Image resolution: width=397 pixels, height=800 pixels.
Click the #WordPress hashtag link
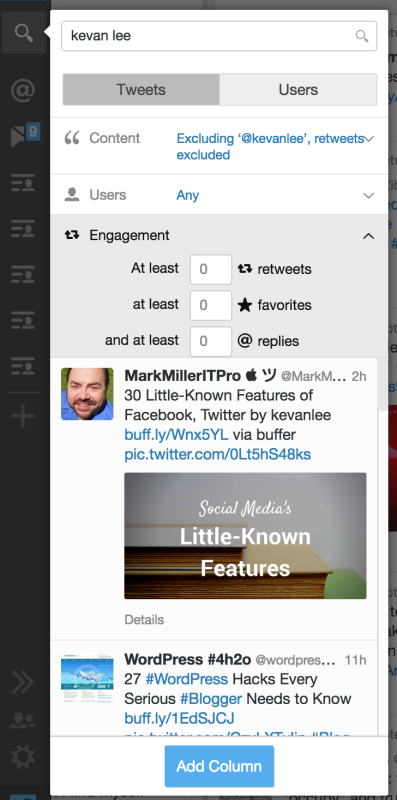[187, 680]
